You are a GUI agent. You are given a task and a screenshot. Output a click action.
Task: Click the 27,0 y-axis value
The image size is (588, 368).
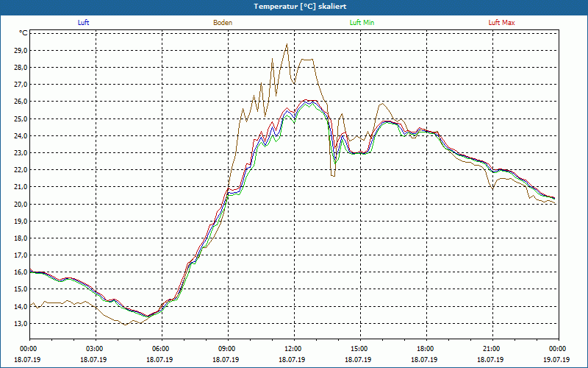[21, 85]
